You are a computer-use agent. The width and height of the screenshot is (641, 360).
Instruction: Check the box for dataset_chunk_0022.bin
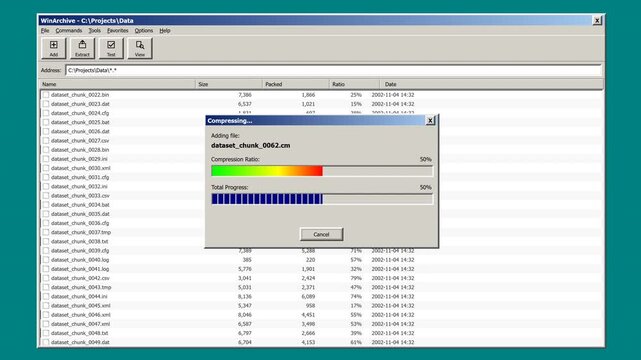click(46, 95)
